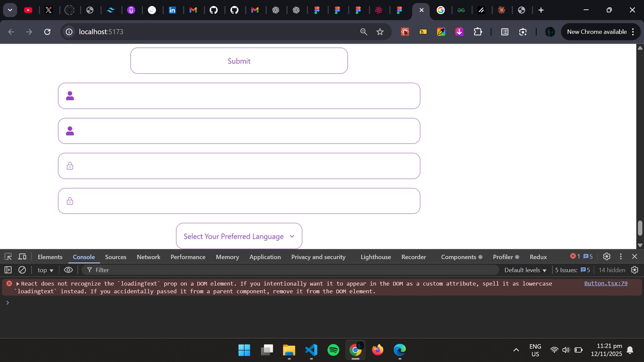Expand the Select Your Preferred Language dropdown
The image size is (644, 362).
coord(239,236)
